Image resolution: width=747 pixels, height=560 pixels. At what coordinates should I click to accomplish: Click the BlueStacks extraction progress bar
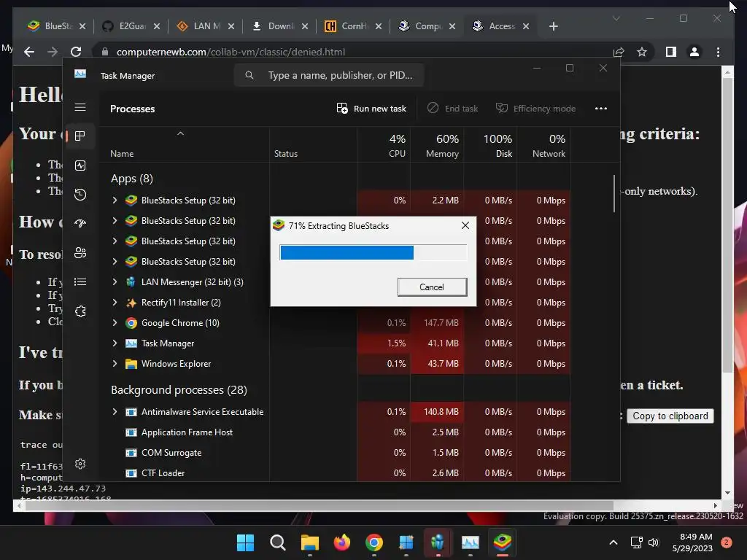(373, 252)
